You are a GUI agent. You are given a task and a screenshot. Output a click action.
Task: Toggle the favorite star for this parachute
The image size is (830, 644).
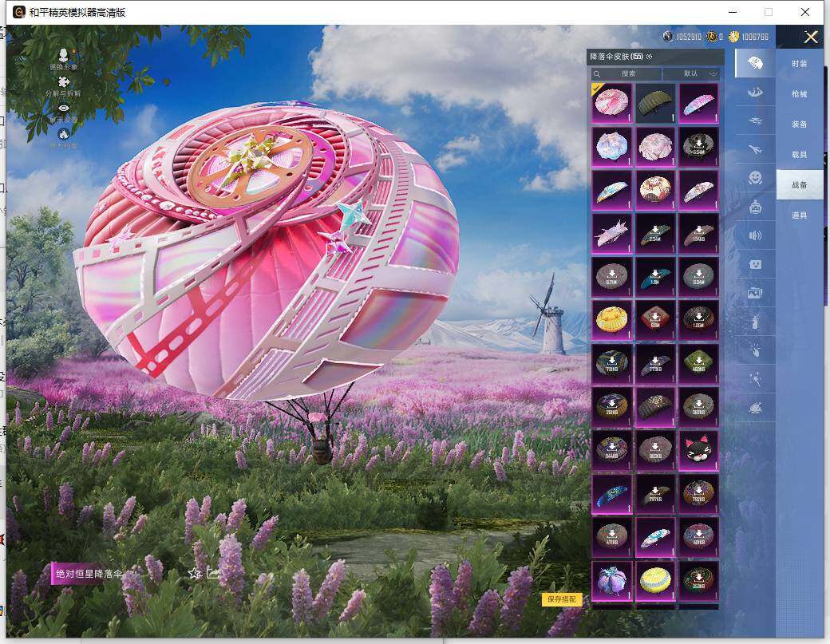(194, 573)
